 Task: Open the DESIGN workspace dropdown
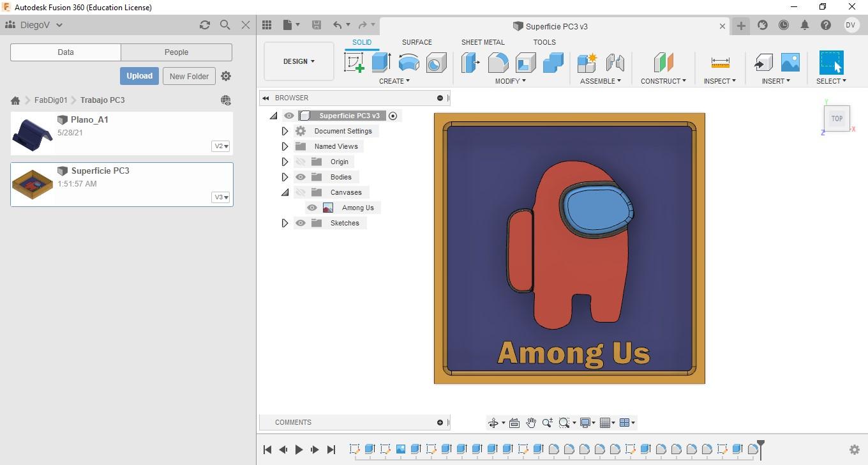(299, 61)
